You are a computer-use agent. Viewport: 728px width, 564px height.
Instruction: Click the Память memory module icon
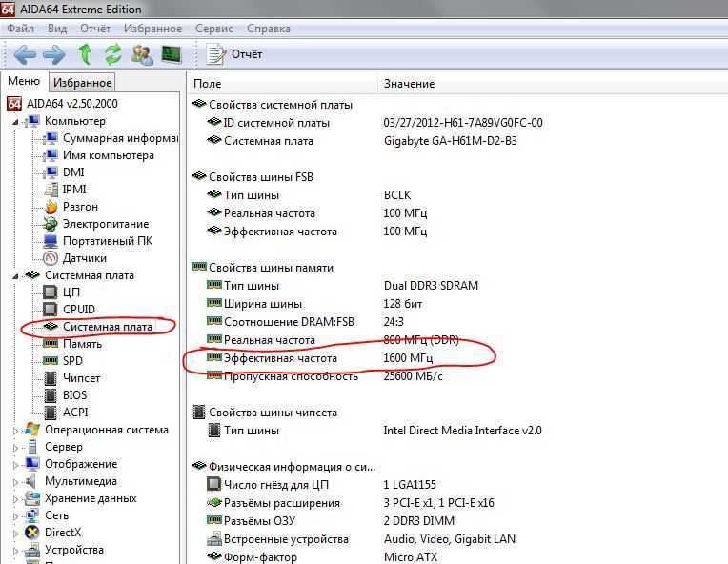point(51,344)
